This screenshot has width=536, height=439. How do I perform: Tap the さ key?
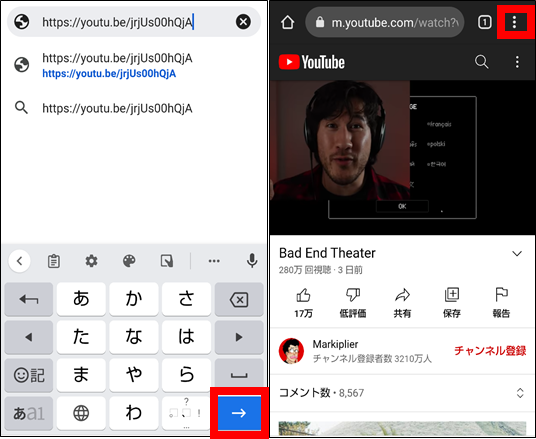(186, 299)
